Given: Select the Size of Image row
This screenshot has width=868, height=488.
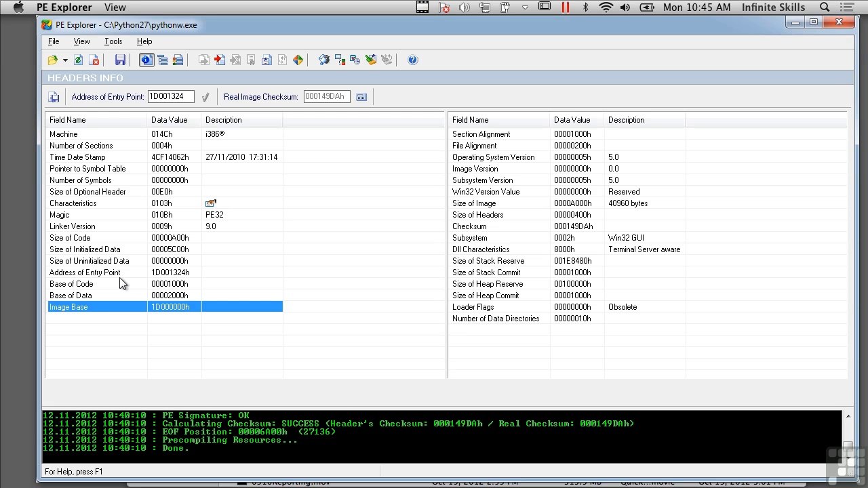Looking at the screenshot, I should tap(568, 203).
